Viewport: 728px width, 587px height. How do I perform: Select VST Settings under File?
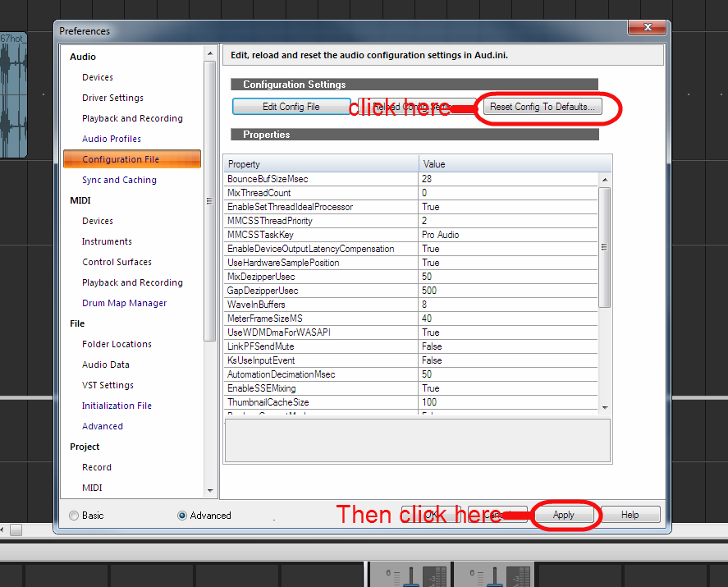pyautogui.click(x=108, y=385)
